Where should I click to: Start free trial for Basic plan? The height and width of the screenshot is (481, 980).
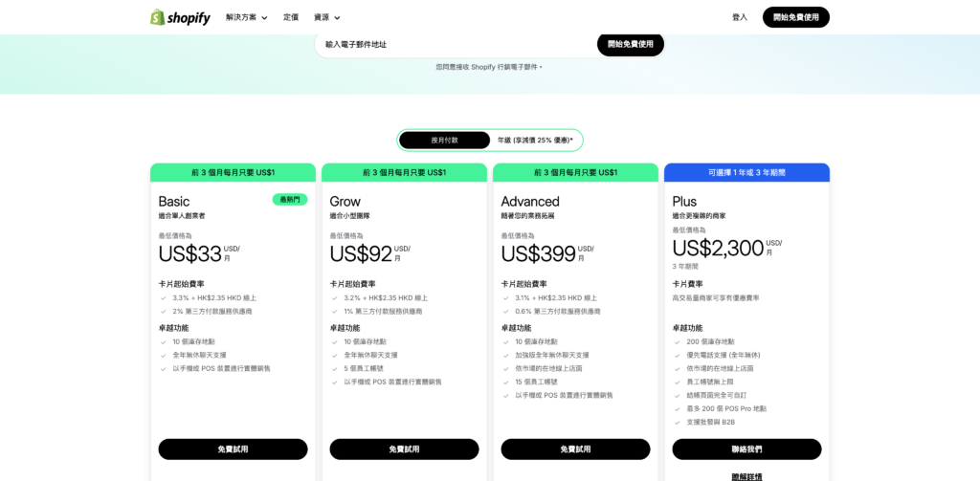coord(233,449)
